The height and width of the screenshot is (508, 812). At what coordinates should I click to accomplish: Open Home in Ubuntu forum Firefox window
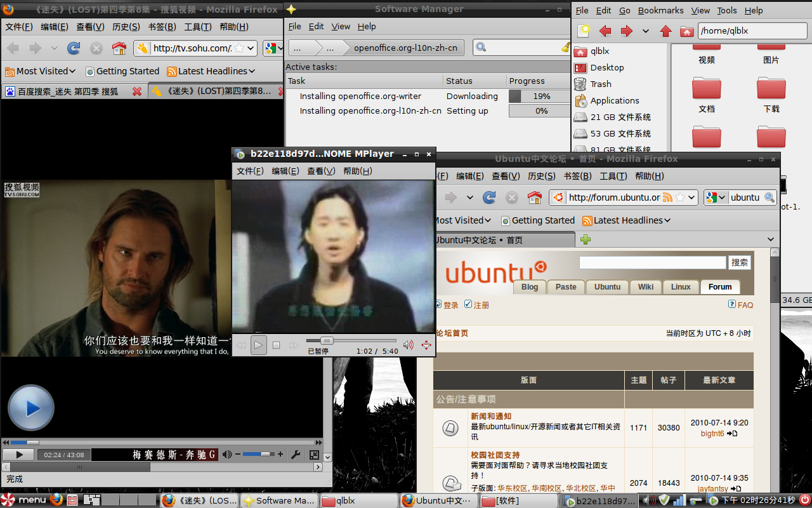pyautogui.click(x=535, y=197)
